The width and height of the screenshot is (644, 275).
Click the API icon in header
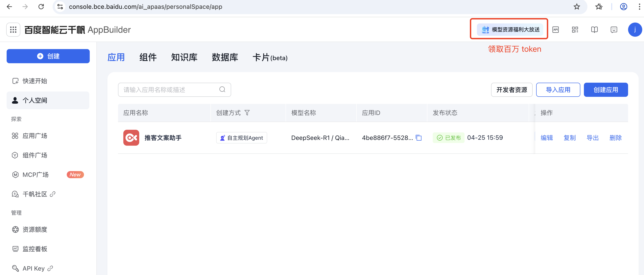[556, 29]
